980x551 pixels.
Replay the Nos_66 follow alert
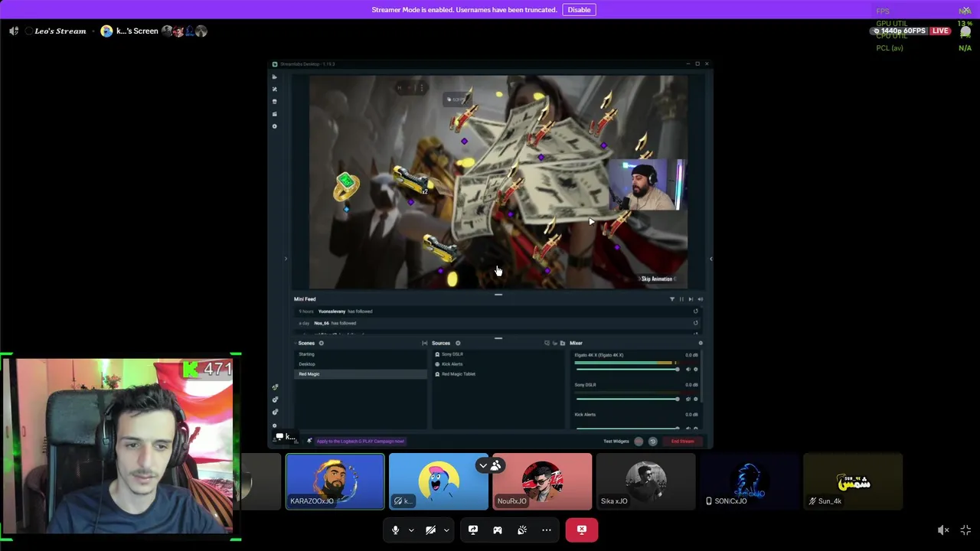pos(696,323)
